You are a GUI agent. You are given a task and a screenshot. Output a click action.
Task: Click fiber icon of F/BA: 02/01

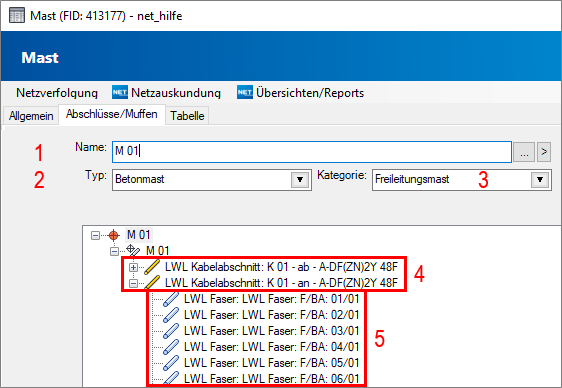171,315
